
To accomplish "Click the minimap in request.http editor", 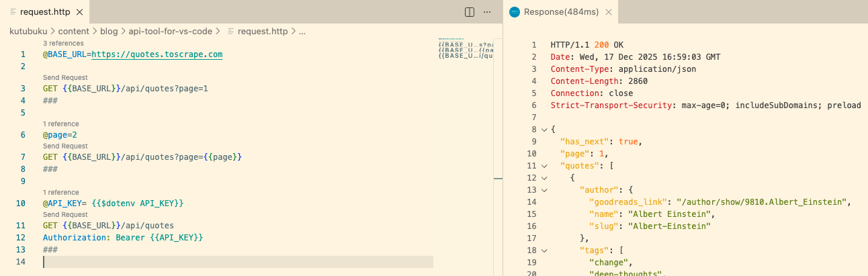I will click(x=466, y=49).
